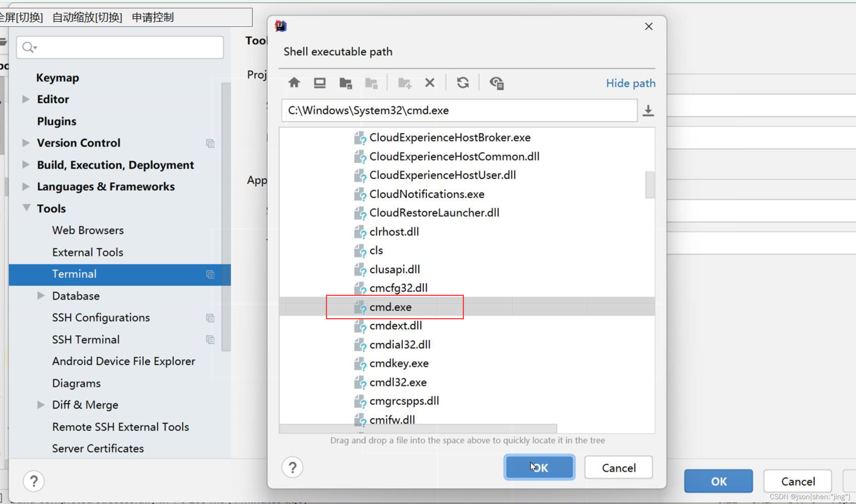Click the Hide path link
Screen dimensions: 856x504
coord(631,83)
